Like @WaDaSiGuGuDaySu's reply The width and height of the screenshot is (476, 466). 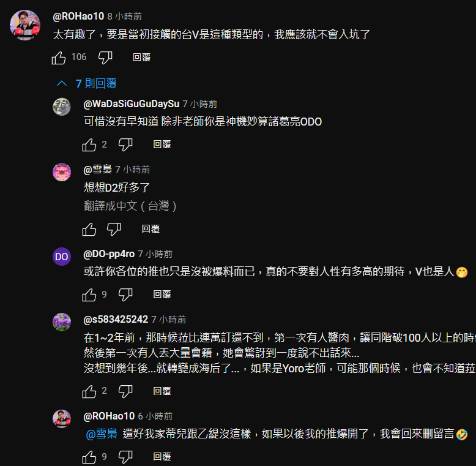(89, 145)
